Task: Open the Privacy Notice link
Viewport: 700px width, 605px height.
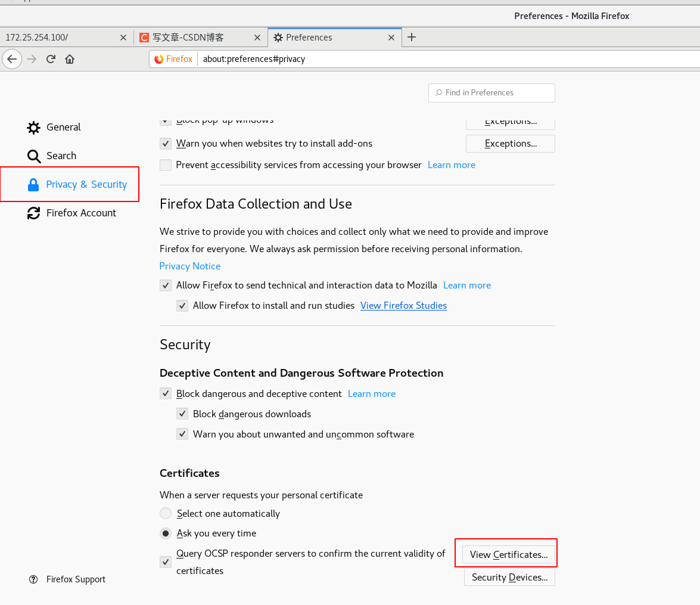Action: pos(190,266)
